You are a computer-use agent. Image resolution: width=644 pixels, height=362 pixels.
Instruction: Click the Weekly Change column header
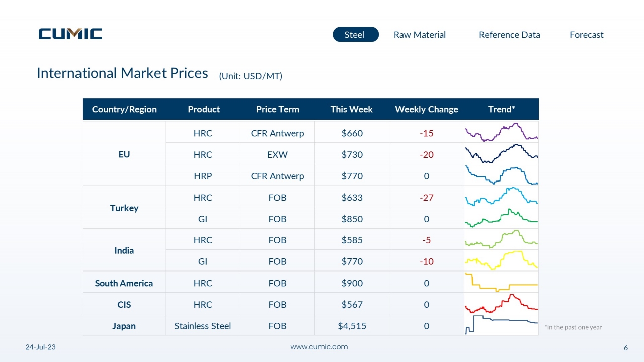coord(427,109)
